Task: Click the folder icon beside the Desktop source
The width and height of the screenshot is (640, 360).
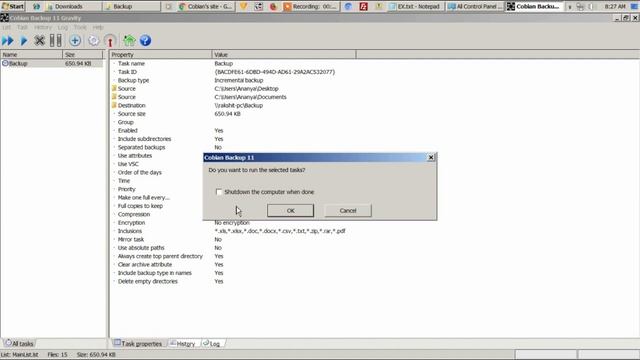Action: pyautogui.click(x=114, y=88)
